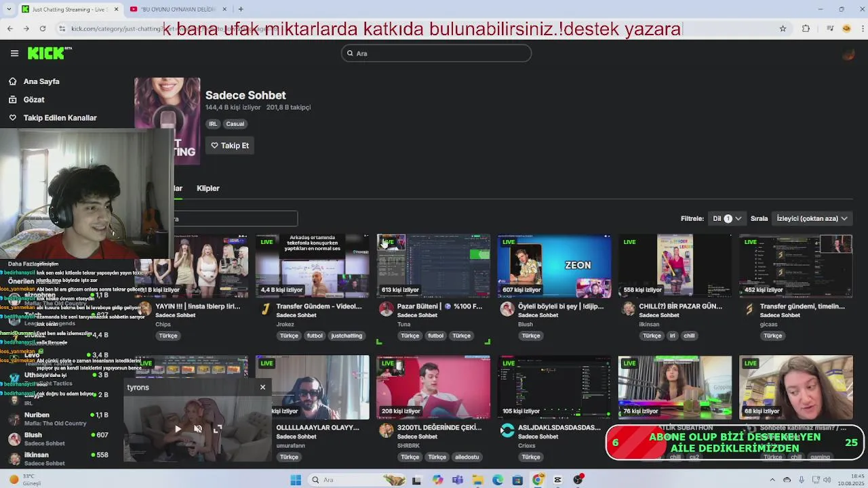Open Nuriben channel in sidebar list
Screen dimensions: 868x488
37,415
